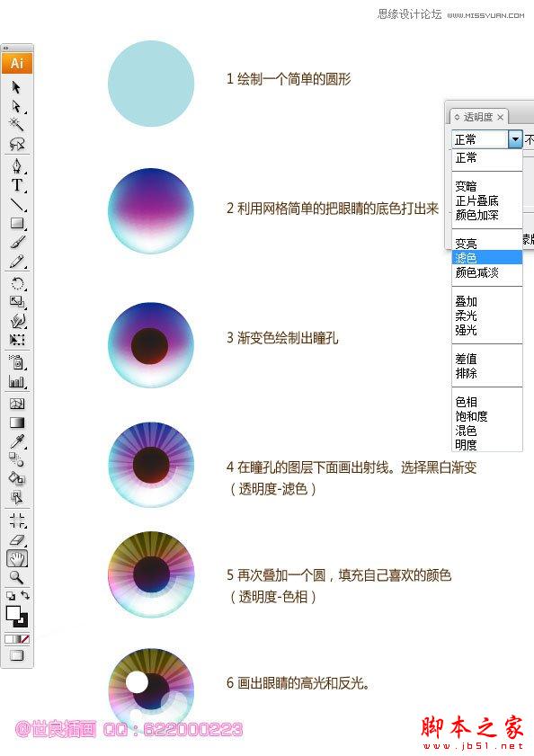Close the 透明度 panel tab
This screenshot has height=756, width=534.
(501, 117)
